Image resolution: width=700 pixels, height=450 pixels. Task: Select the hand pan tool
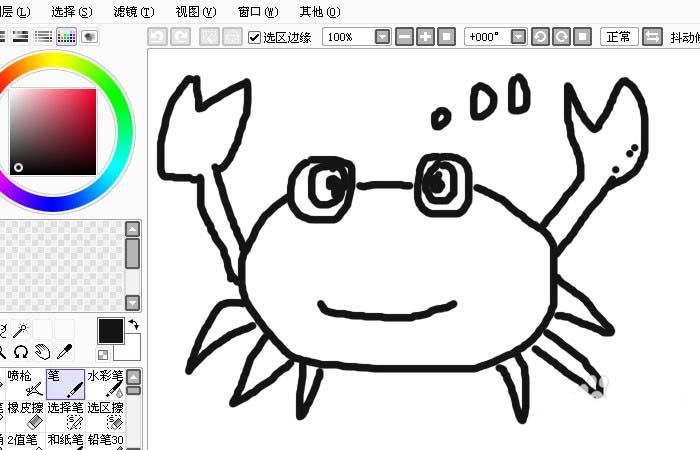(43, 352)
